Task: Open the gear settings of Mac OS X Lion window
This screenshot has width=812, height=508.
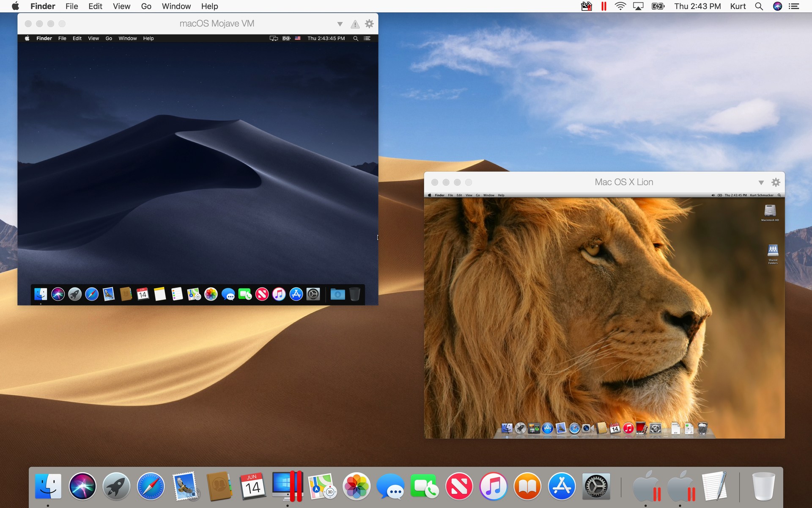Action: pyautogui.click(x=776, y=182)
